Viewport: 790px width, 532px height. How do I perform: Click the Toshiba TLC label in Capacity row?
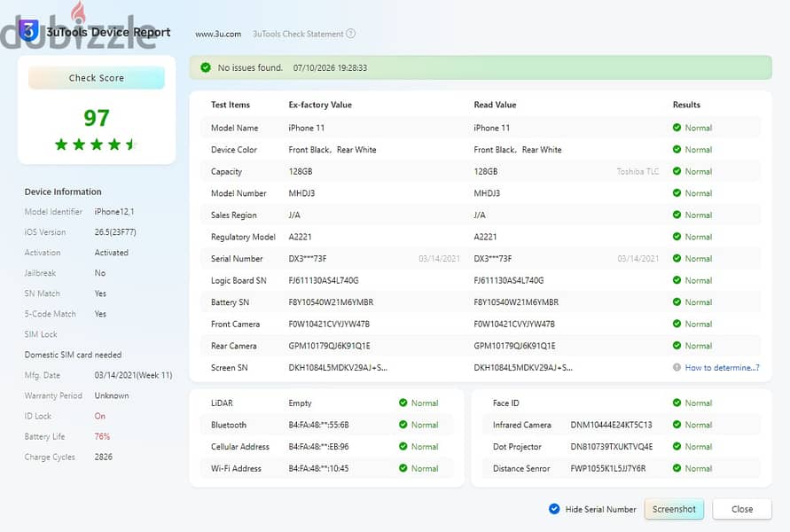click(637, 171)
